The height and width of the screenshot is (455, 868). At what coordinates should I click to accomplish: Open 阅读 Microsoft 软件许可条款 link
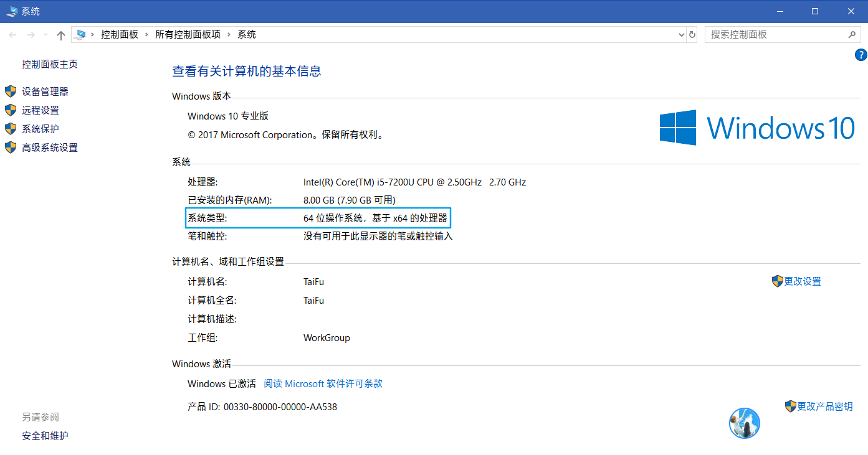pyautogui.click(x=323, y=383)
